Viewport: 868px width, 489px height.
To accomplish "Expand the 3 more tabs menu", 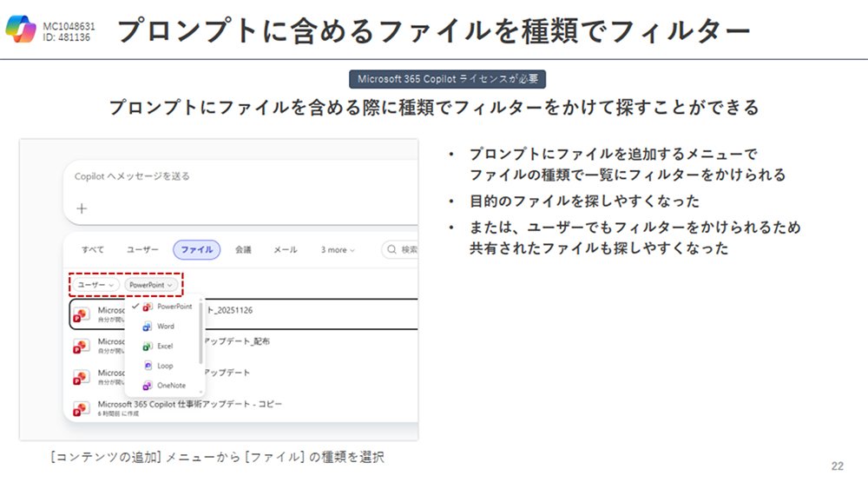I will (x=338, y=250).
